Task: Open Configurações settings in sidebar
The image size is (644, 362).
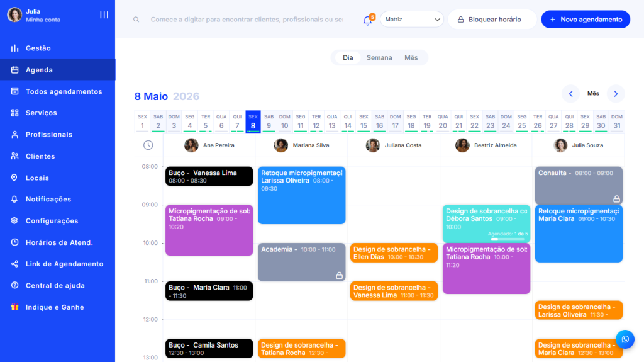Action: tap(52, 221)
